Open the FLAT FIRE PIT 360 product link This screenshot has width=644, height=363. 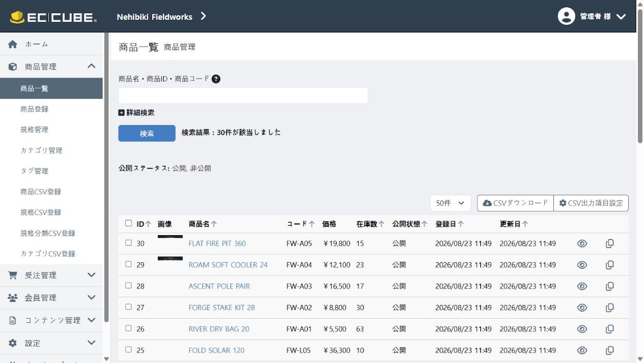(217, 244)
